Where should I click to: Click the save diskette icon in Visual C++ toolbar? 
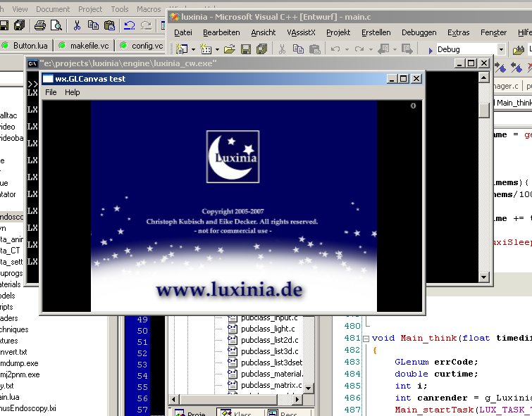[x=245, y=49]
